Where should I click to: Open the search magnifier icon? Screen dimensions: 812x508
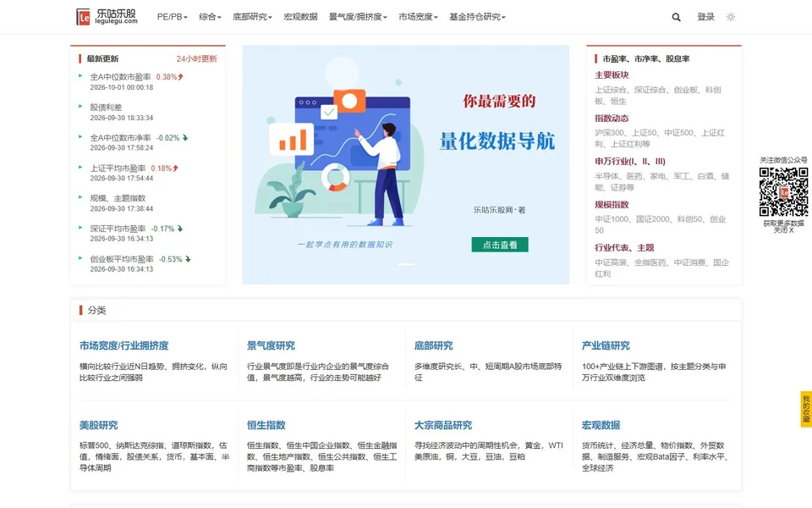677,17
